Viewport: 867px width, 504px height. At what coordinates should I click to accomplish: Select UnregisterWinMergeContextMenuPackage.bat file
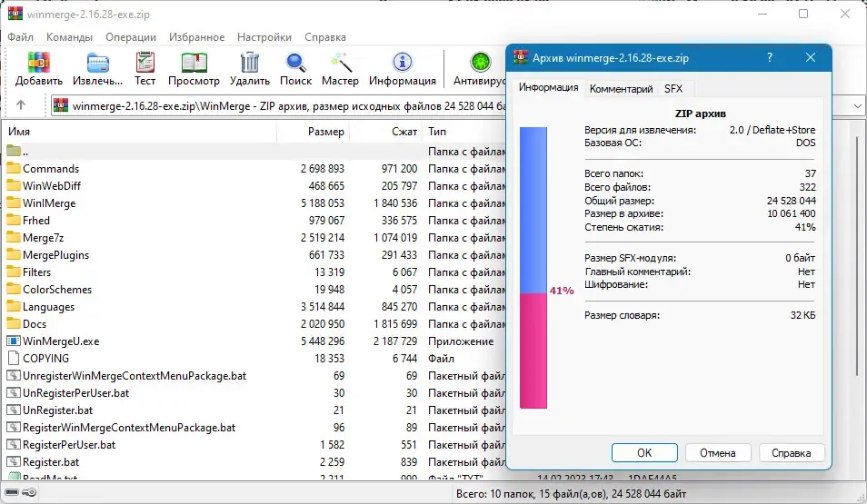tap(255, 376)
